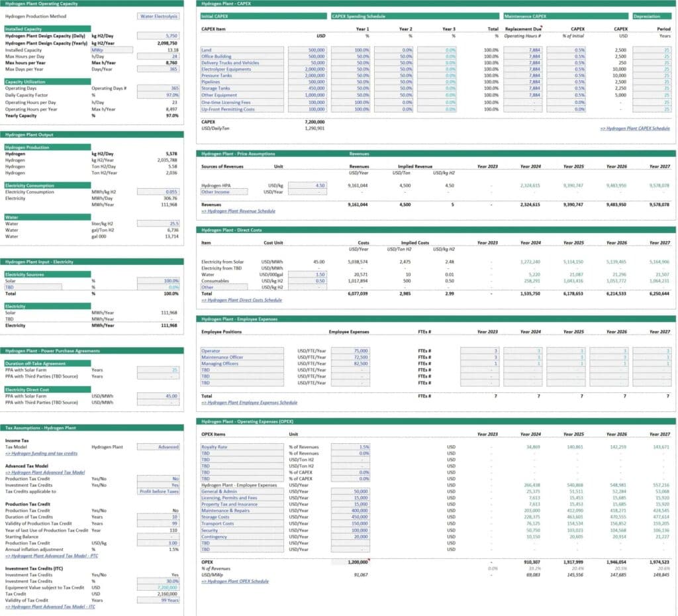The height and width of the screenshot is (616, 678).
Task: Select the Consumables cost unit value 0.50
Action: coord(307,282)
